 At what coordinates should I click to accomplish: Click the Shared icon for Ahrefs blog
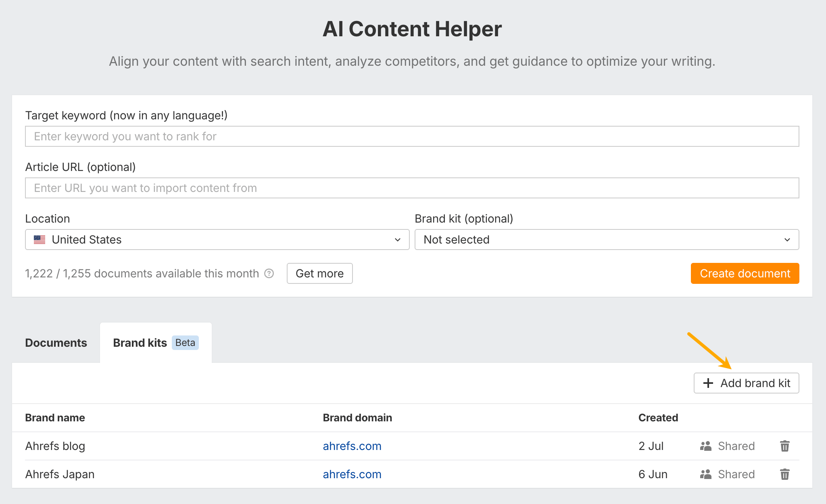(x=706, y=446)
